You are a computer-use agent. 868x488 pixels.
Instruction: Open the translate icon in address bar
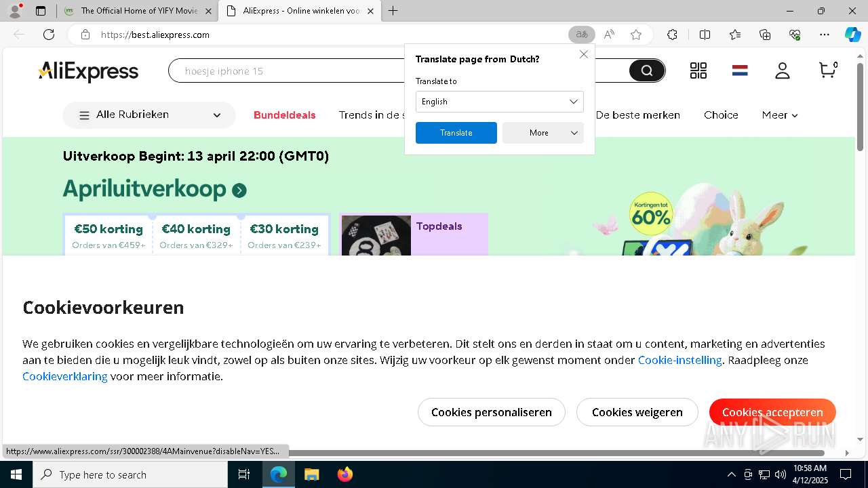[582, 35]
